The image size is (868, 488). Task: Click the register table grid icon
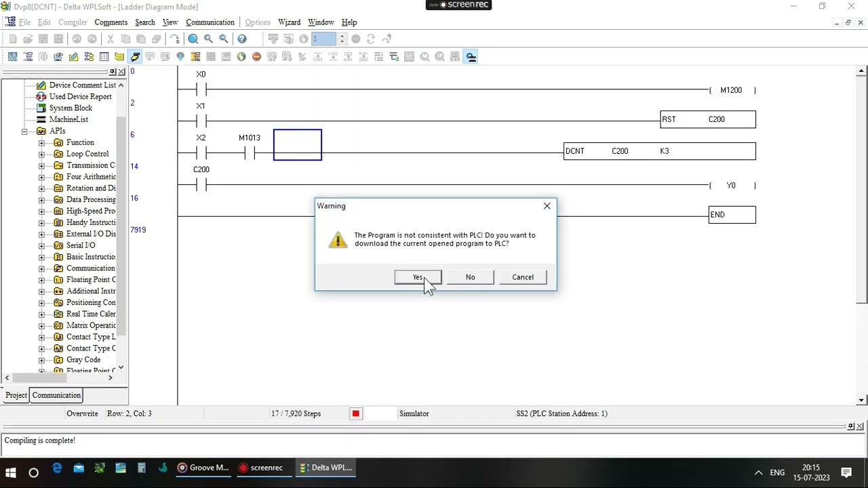click(x=104, y=57)
